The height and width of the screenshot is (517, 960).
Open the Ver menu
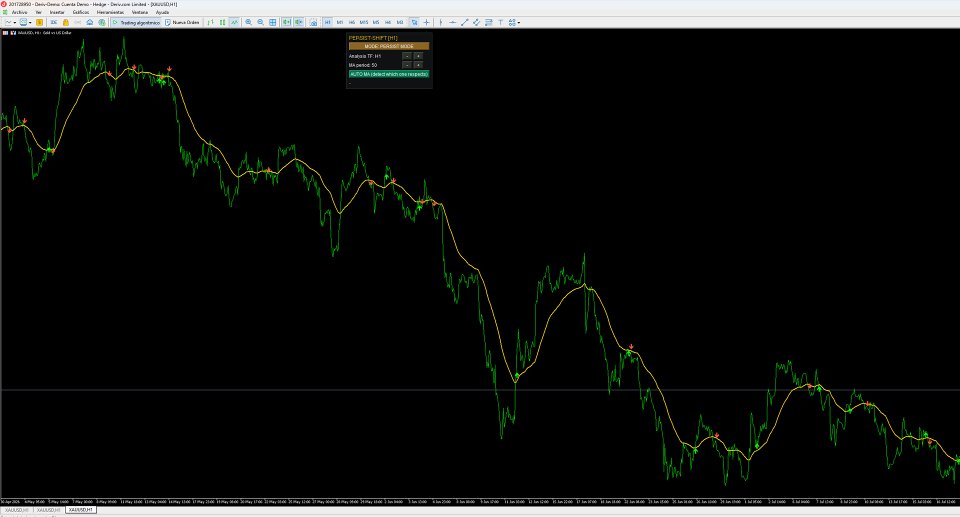pos(39,12)
